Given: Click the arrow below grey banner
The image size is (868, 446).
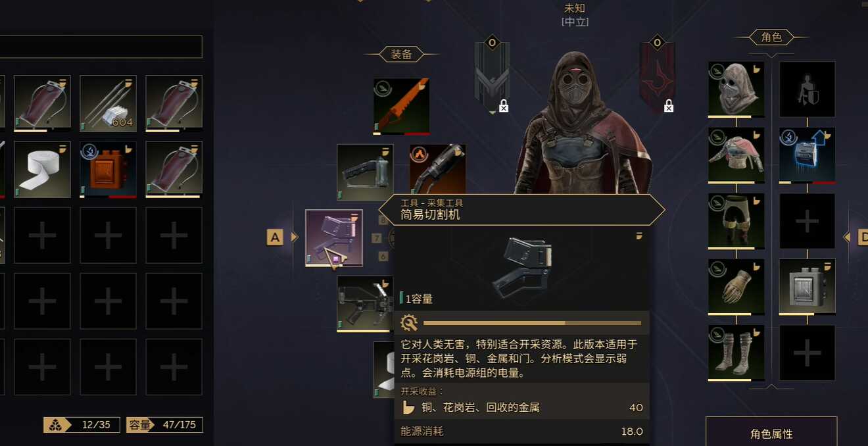Looking at the screenshot, I should [493, 113].
